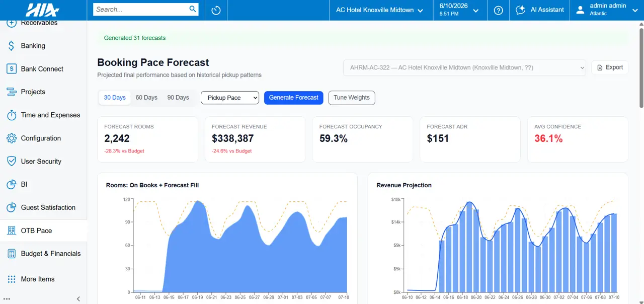Open the AI Assistant
The image size is (644, 304).
[540, 10]
